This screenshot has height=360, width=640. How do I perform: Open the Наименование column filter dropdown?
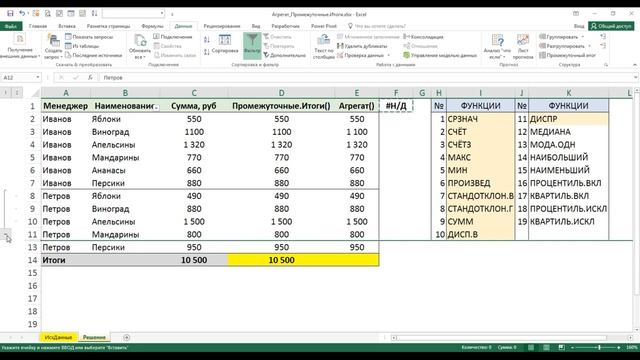point(156,107)
